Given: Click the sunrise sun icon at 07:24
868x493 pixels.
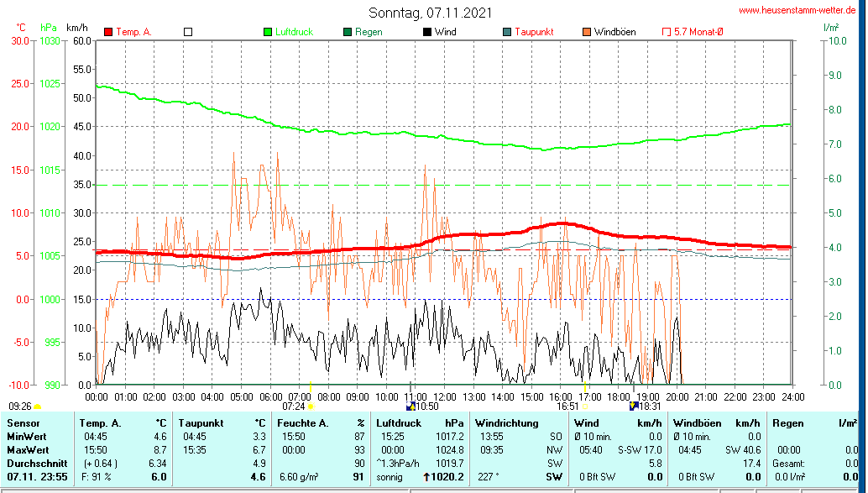Looking at the screenshot, I should coord(311,406).
